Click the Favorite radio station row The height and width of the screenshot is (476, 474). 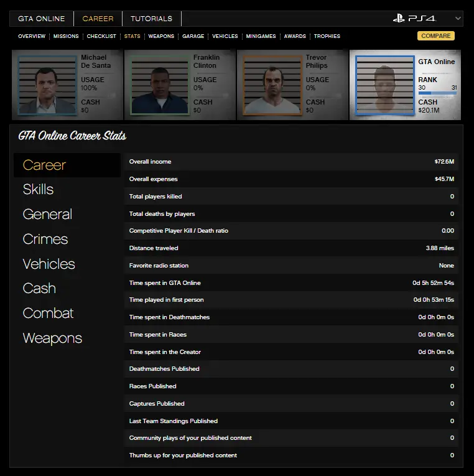[291, 265]
